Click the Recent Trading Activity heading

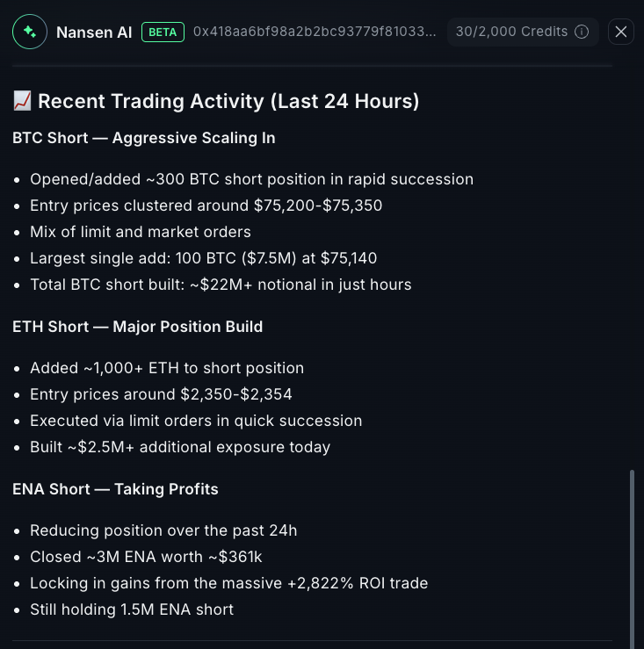click(x=228, y=101)
